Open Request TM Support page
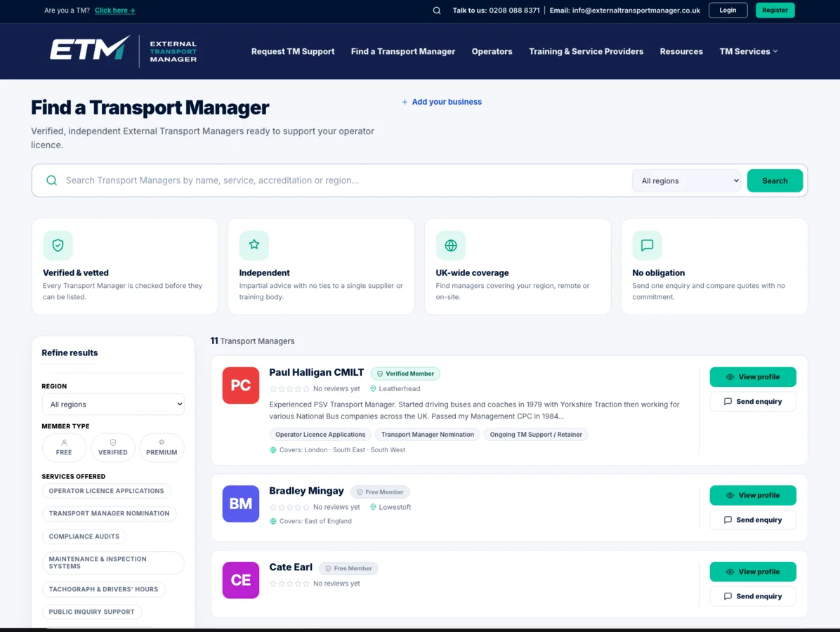 [292, 51]
